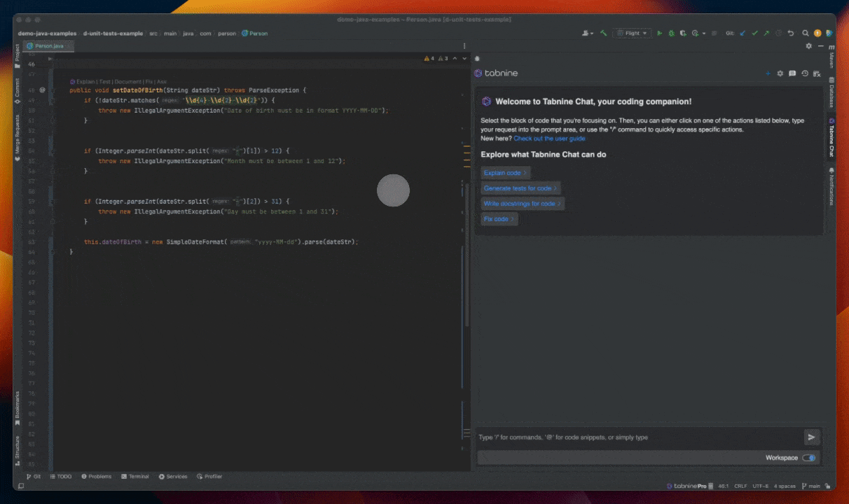Toggle the Workspace switch
Screen dimensions: 849x504
pos(808,458)
